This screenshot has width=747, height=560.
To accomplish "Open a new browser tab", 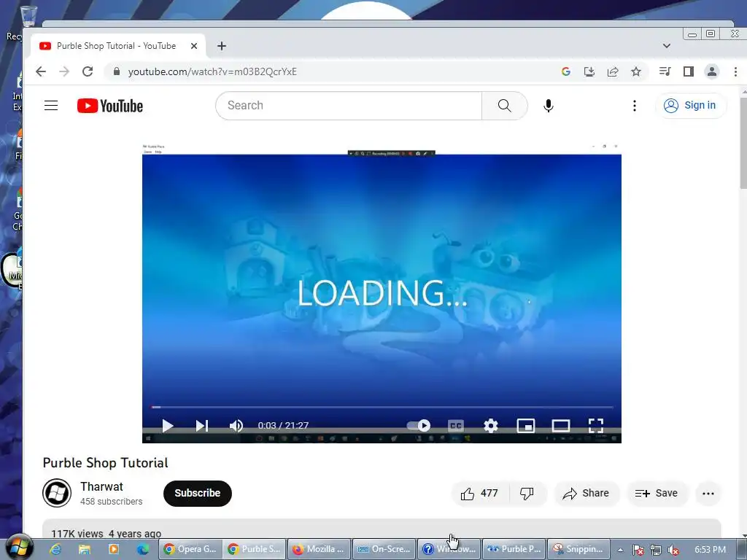I will point(222,46).
